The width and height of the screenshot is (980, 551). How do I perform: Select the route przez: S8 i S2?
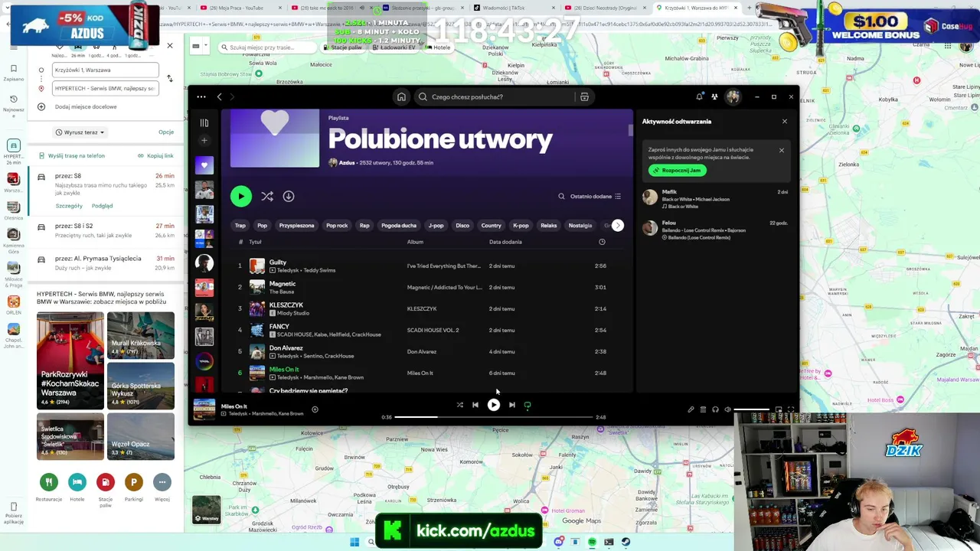(106, 230)
